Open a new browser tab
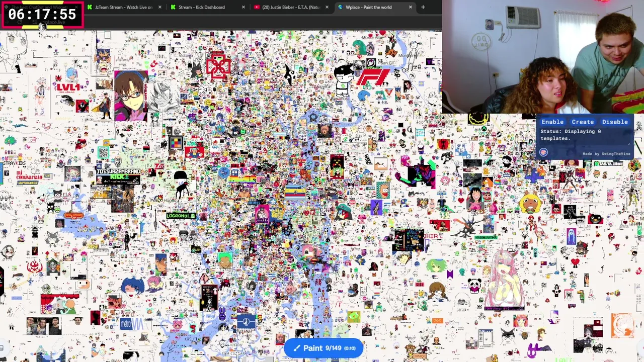Image resolution: width=644 pixels, height=362 pixels. (423, 7)
